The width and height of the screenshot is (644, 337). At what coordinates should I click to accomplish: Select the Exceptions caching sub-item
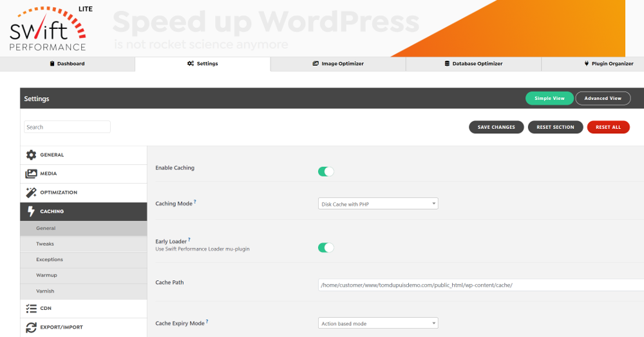coord(83,260)
